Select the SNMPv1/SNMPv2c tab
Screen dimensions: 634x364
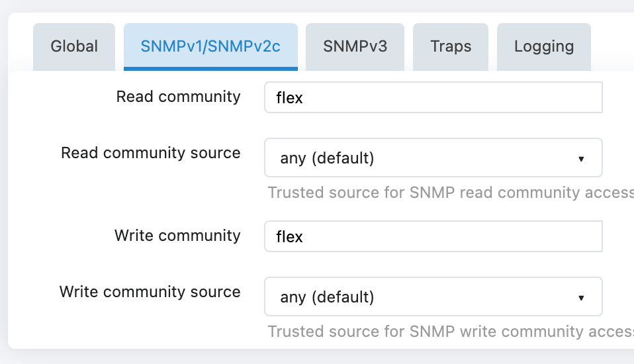(x=210, y=46)
